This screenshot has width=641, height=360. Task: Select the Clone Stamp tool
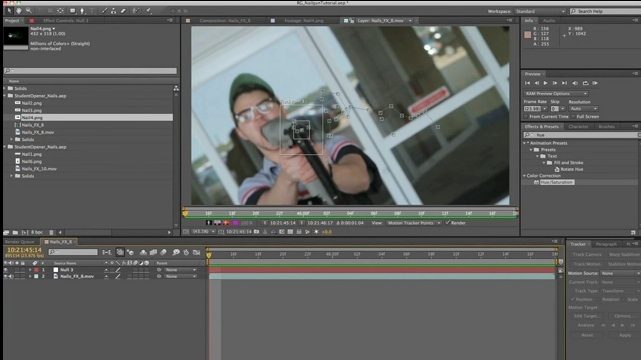[114, 11]
